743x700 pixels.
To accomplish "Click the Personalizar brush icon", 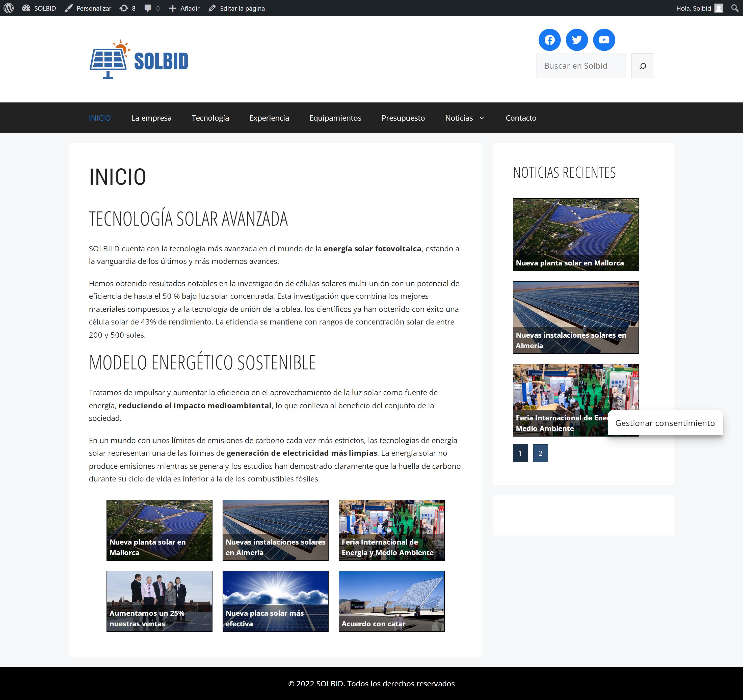I will click(x=69, y=8).
